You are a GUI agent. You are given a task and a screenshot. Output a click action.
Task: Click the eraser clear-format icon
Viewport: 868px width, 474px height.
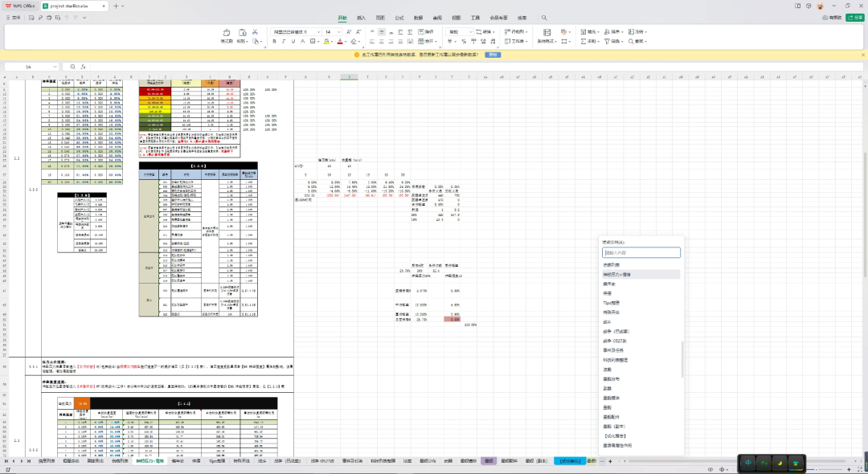coord(354,42)
